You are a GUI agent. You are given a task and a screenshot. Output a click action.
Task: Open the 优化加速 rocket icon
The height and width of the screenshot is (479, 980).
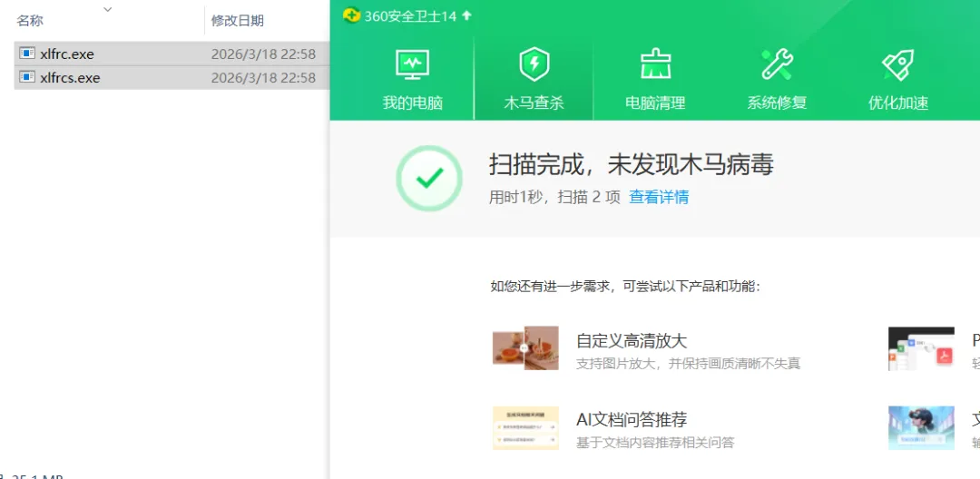click(x=898, y=65)
